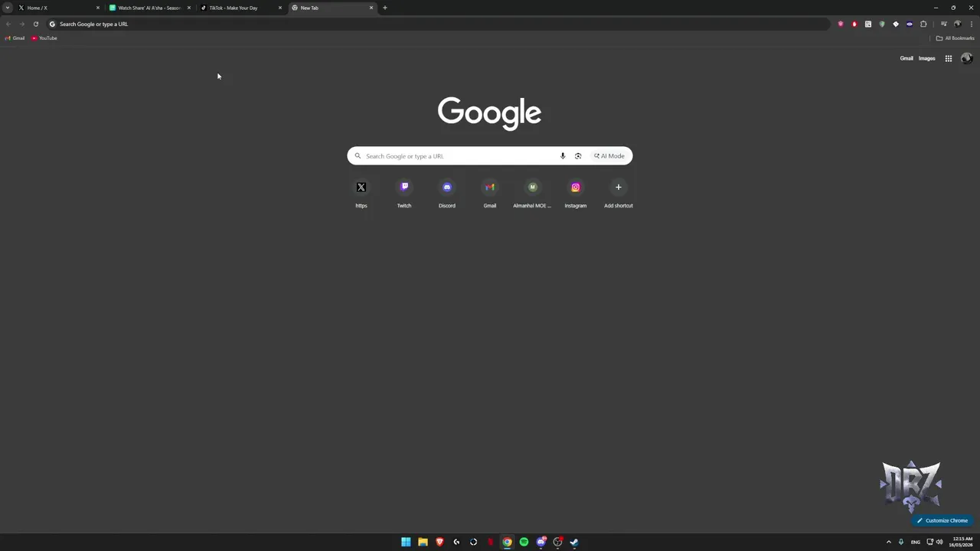
Task: Open the Spotify taskbar icon
Action: pyautogui.click(x=524, y=542)
